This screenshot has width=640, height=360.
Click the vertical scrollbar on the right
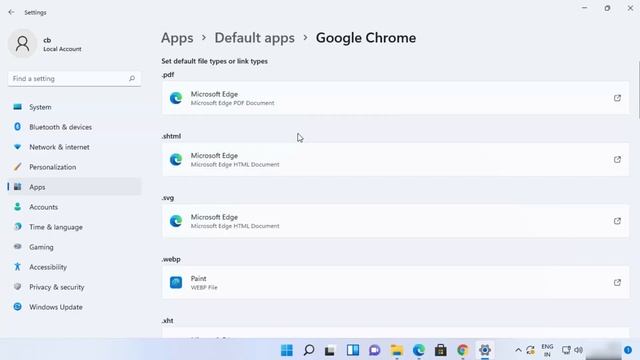point(638,89)
